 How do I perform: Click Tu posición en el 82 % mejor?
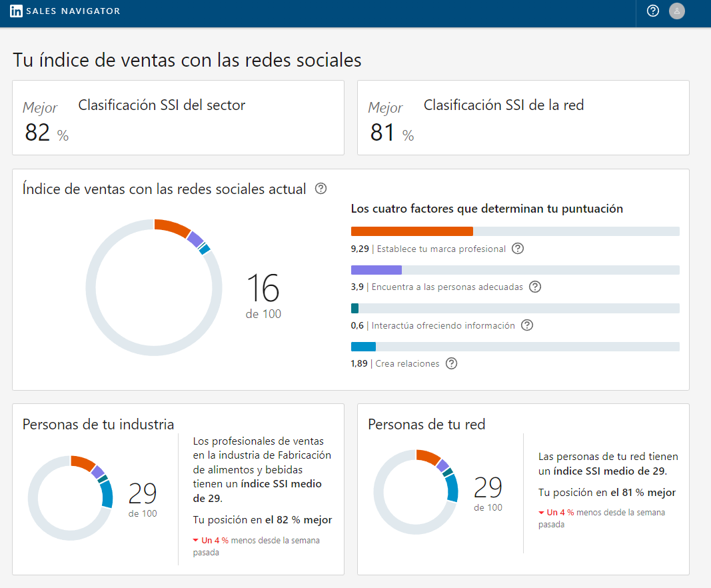point(263,520)
